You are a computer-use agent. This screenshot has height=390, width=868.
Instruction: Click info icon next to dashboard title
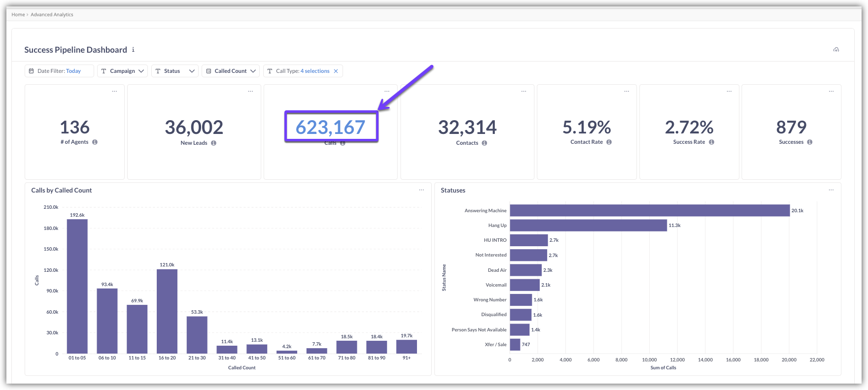point(133,50)
